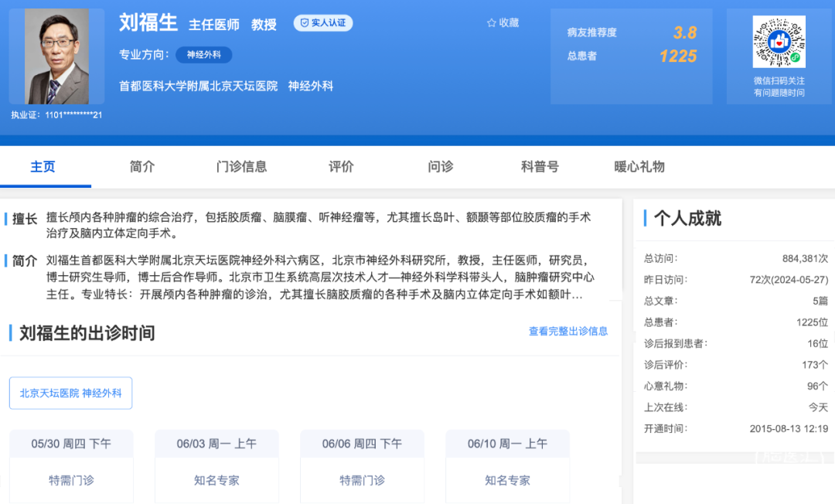Select 北京天坛医院 神经外科 location button
This screenshot has width=835, height=504.
71,393
